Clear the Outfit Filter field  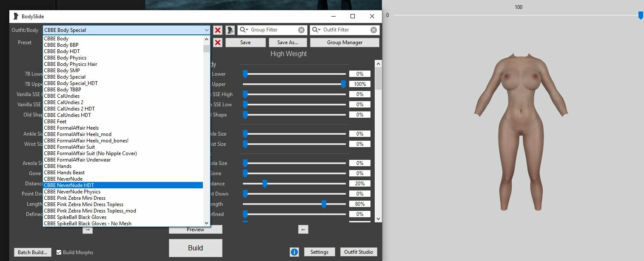(373, 30)
